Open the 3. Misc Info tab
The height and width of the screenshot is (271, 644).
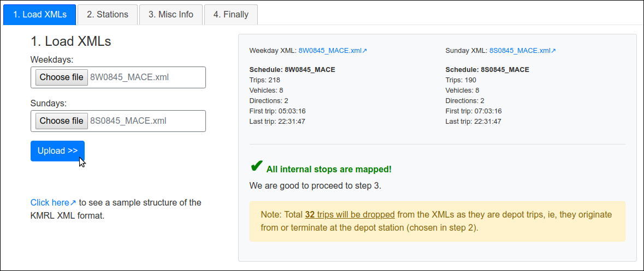click(170, 15)
